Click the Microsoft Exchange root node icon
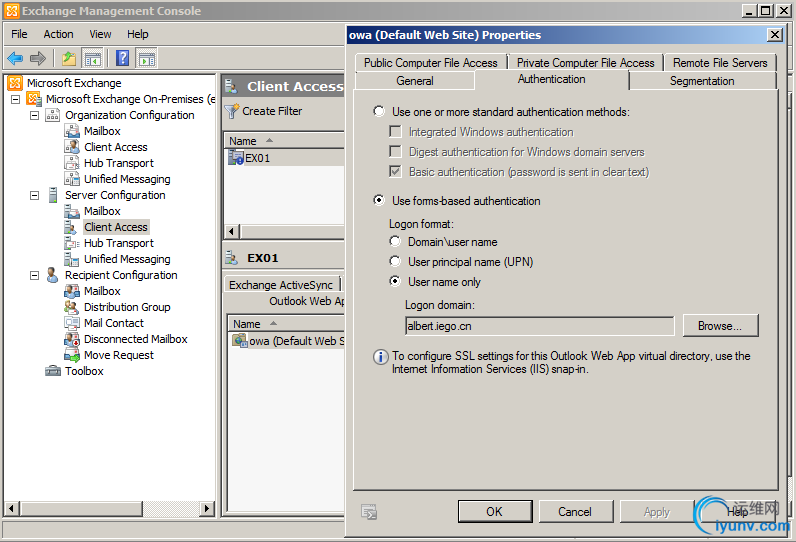The width and height of the screenshot is (796, 542). point(15,83)
